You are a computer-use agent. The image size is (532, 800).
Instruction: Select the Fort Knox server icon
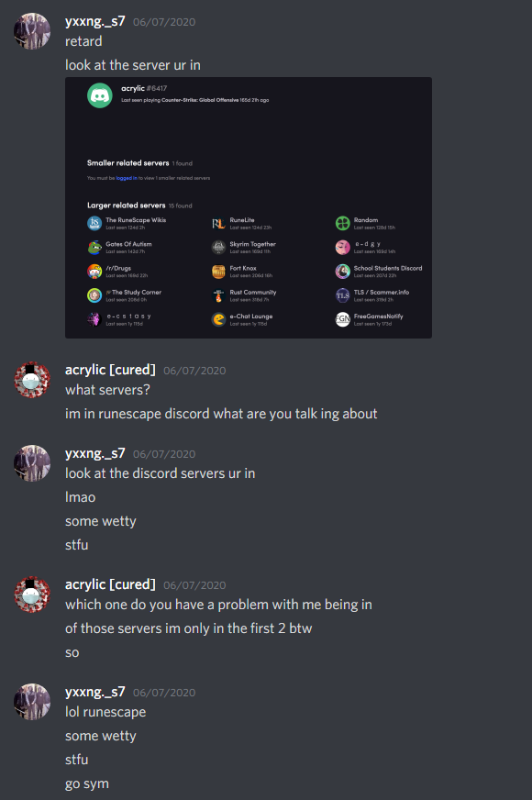pyautogui.click(x=218, y=272)
